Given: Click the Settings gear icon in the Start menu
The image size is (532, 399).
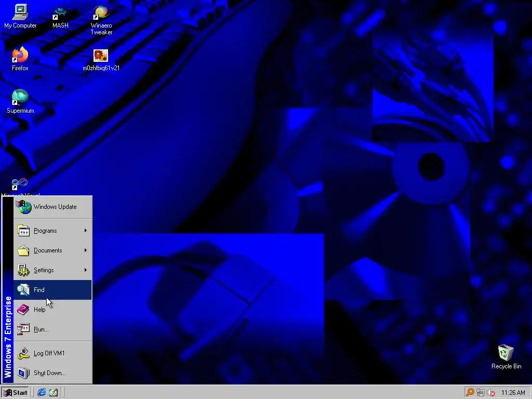Looking at the screenshot, I should pyautogui.click(x=23, y=270).
